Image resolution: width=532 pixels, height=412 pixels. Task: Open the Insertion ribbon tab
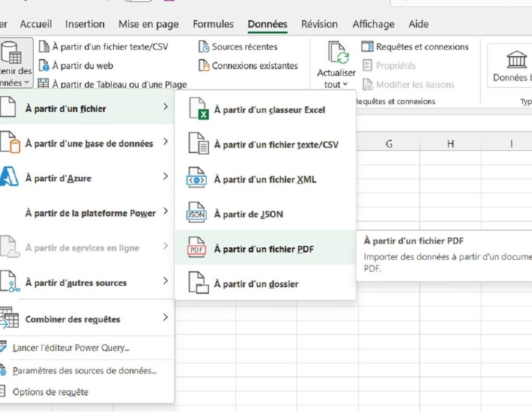[x=85, y=24]
